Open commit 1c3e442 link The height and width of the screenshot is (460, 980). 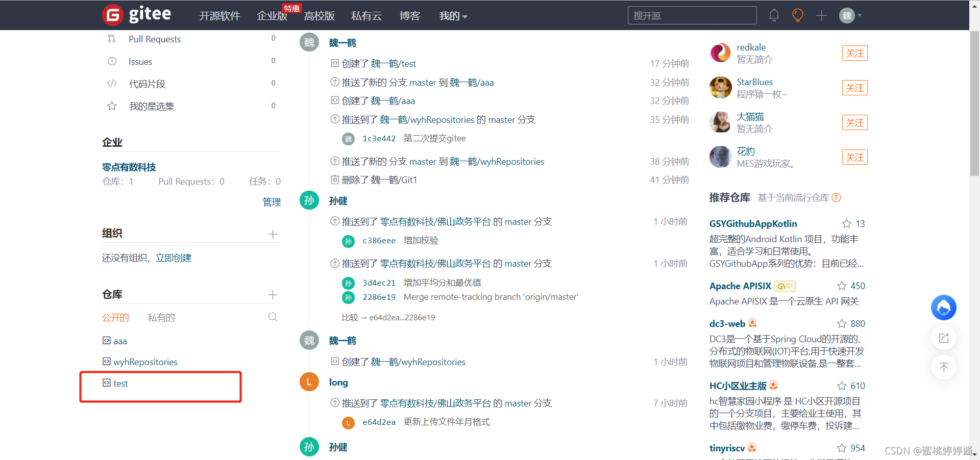point(379,139)
